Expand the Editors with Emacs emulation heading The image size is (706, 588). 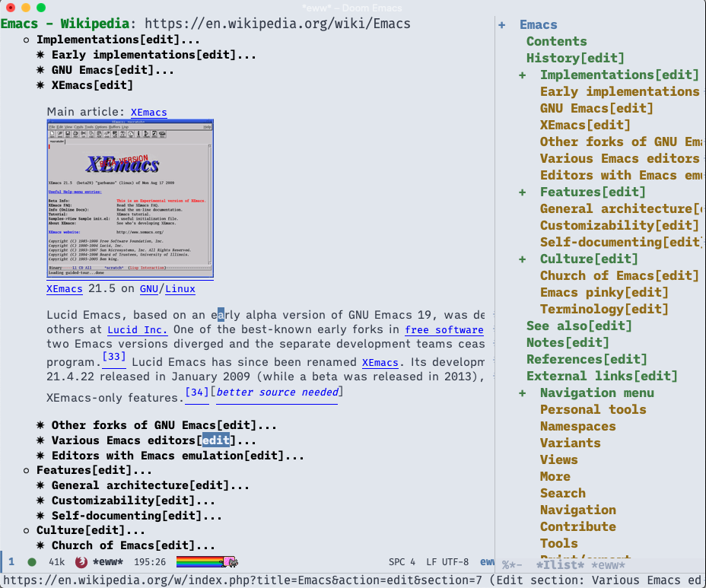pos(177,456)
